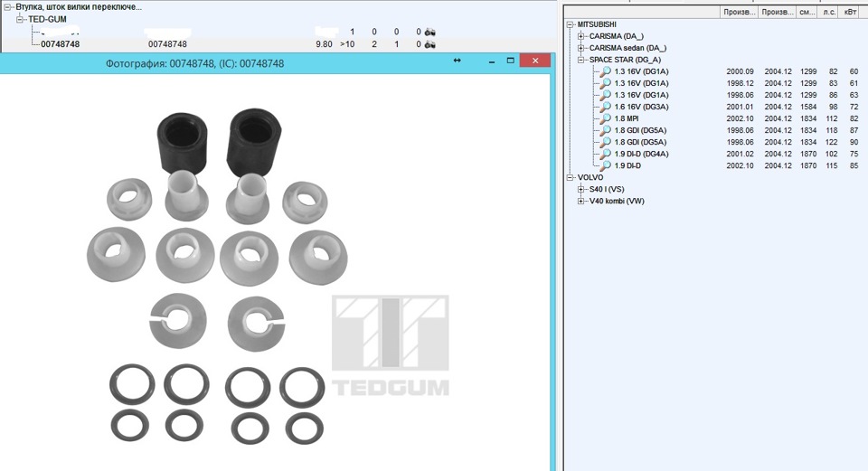The image size is (868, 471).
Task: Expand the V40 kombi (VW) node
Action: tap(580, 201)
